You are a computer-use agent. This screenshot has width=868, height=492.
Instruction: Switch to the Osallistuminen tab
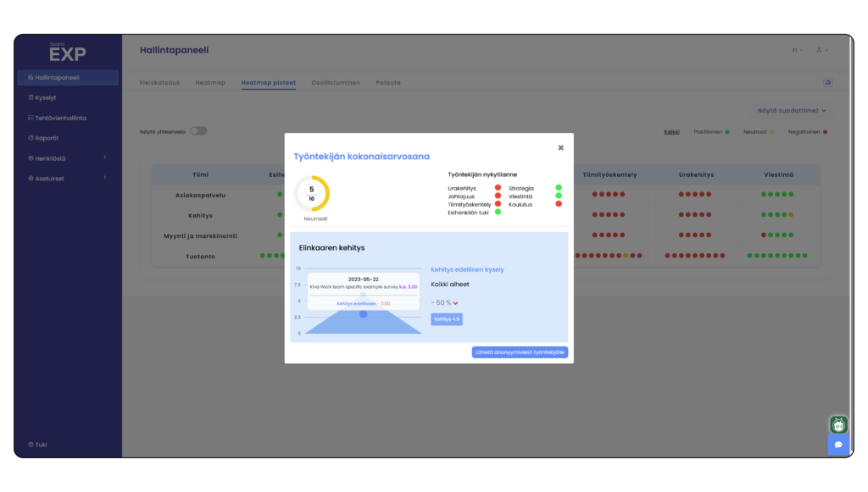point(336,83)
